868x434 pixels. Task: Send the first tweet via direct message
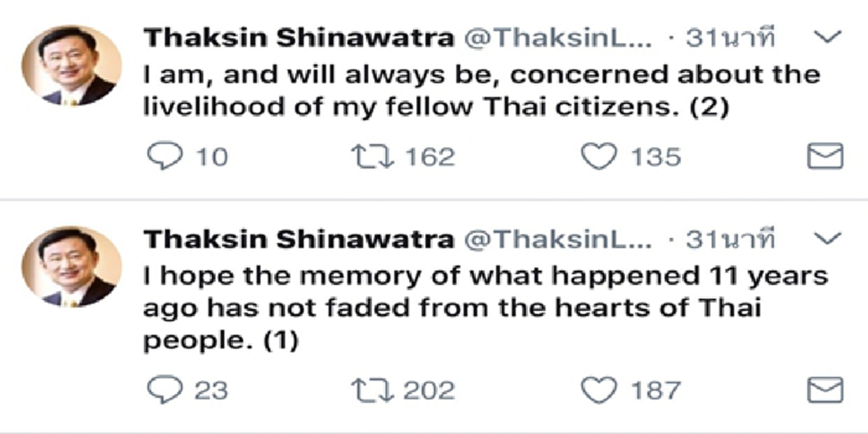pos(825,156)
